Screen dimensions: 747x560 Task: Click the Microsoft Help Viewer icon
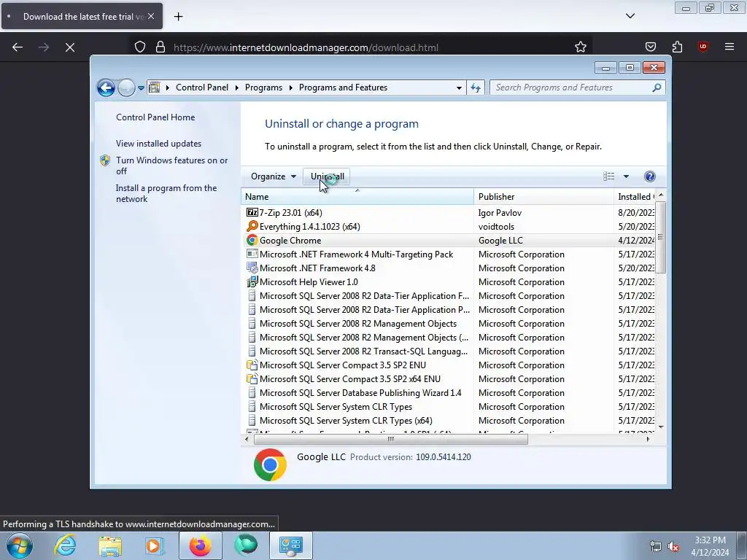pos(252,282)
